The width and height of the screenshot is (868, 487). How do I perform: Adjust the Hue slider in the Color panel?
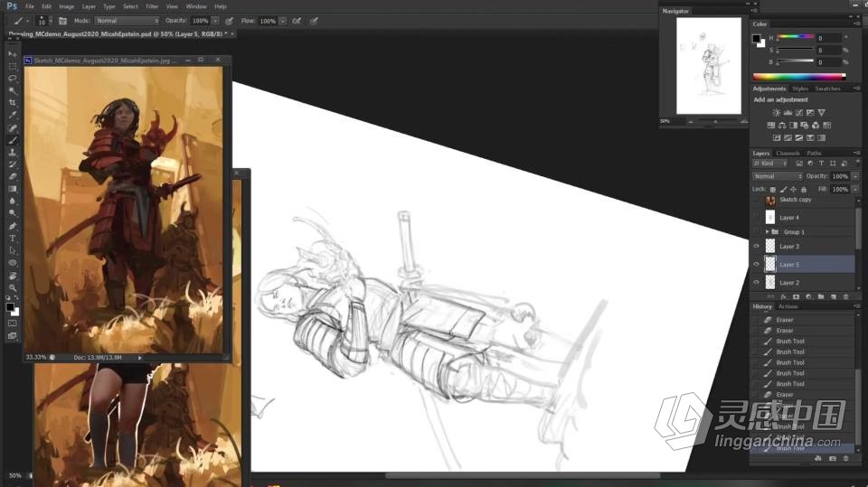796,37
